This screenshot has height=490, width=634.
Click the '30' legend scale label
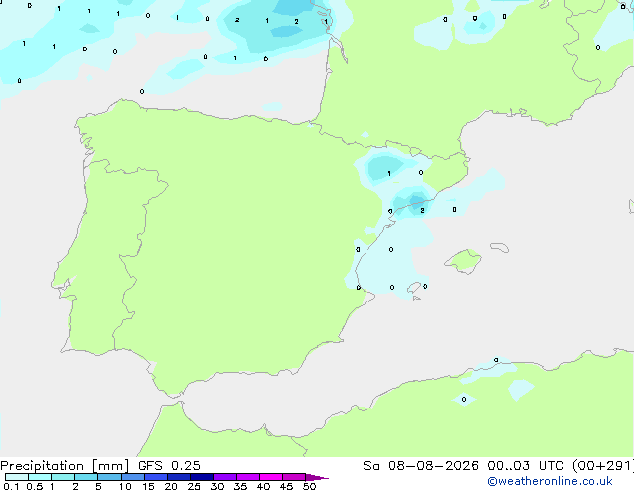[217, 486]
